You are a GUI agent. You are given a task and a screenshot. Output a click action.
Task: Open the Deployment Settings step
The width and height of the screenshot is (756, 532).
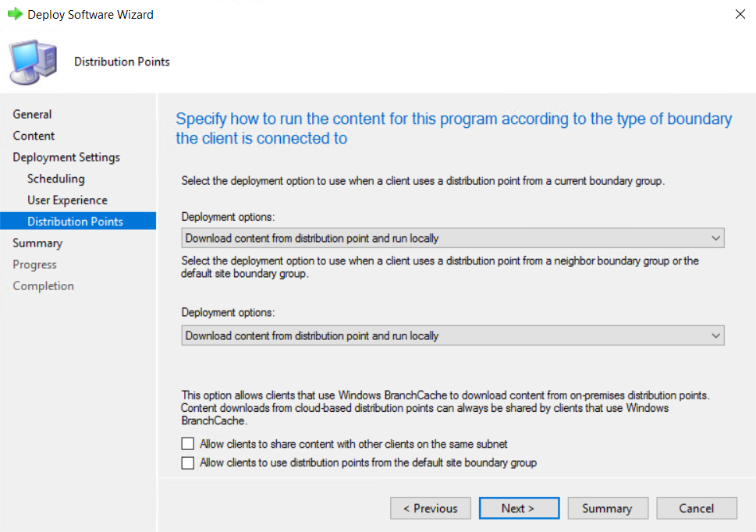[66, 157]
